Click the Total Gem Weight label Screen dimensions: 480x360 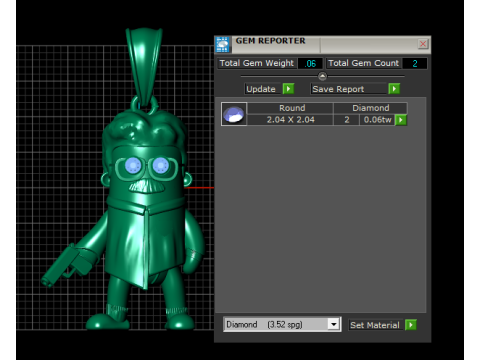coord(257,63)
